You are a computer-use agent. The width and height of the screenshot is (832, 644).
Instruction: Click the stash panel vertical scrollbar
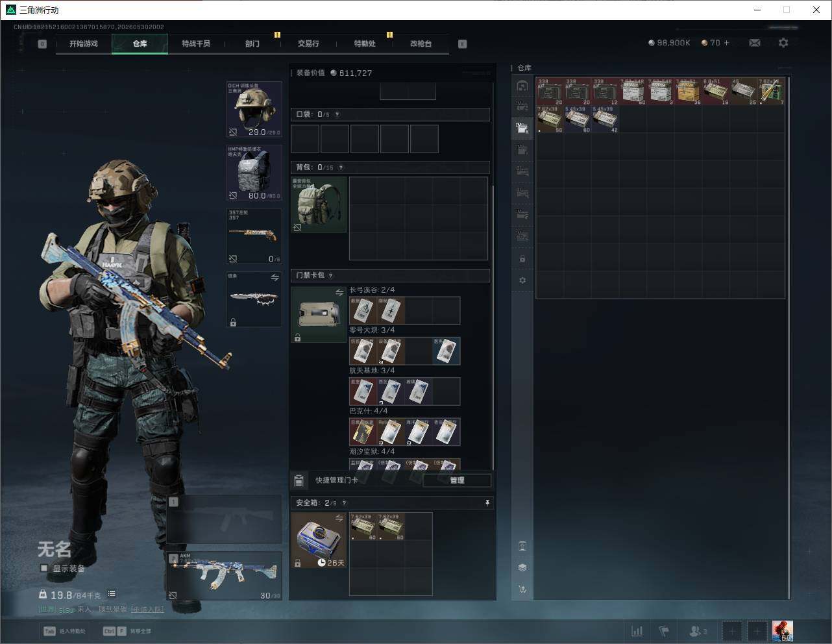click(x=789, y=338)
